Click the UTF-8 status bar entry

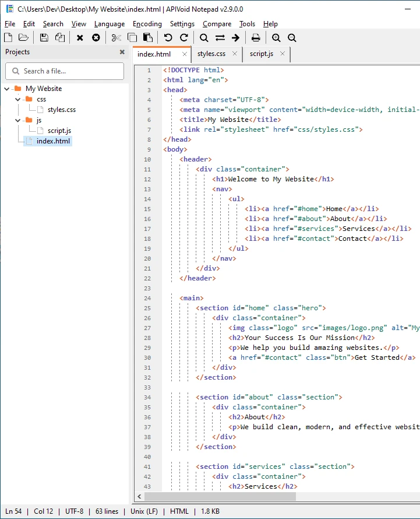(x=75, y=511)
